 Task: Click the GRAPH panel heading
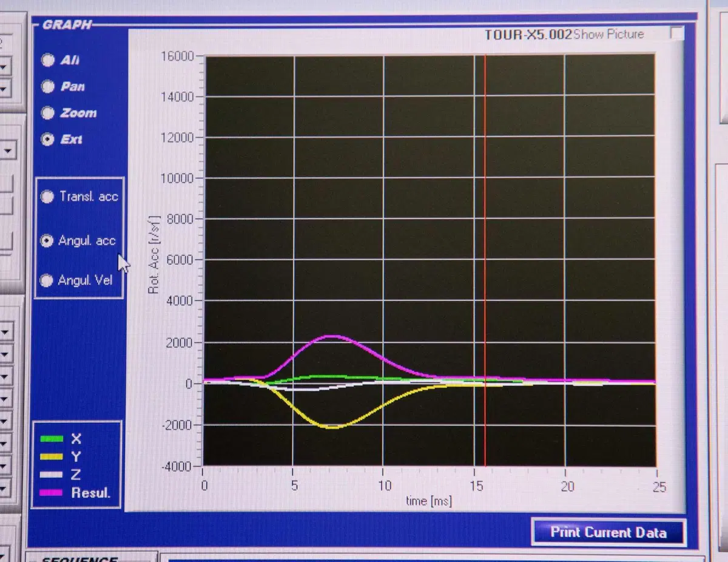coord(67,25)
